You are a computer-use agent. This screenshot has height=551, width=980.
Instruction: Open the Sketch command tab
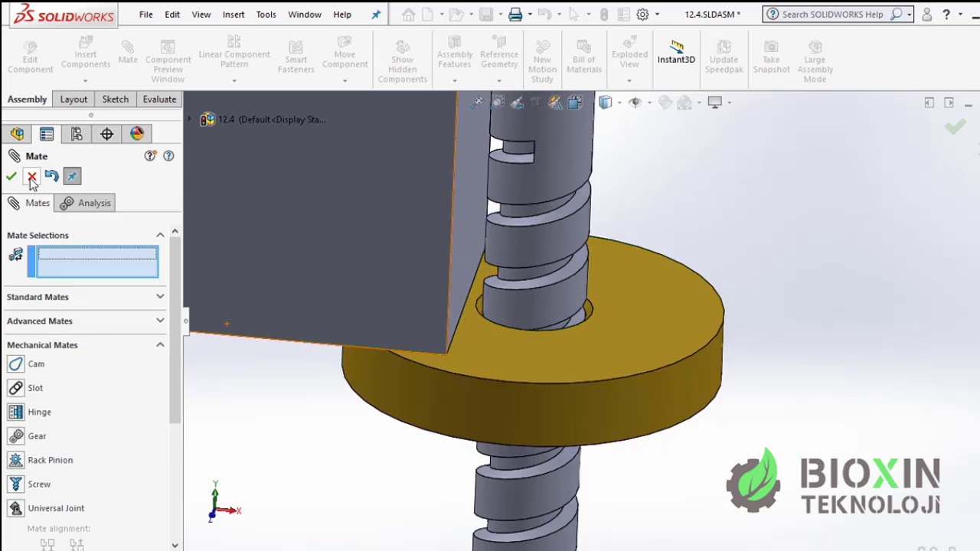pos(116,99)
